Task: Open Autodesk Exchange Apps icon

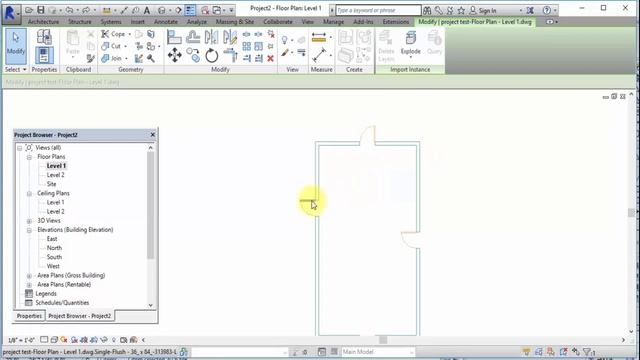Action: click(x=530, y=10)
